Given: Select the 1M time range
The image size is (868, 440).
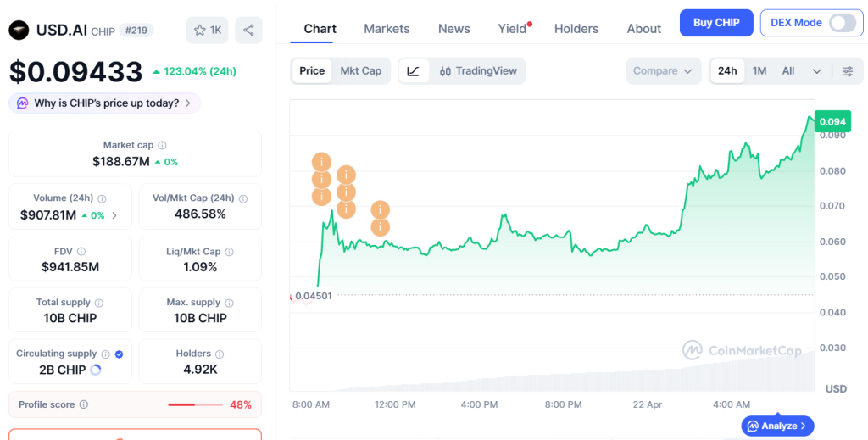Looking at the screenshot, I should point(759,71).
